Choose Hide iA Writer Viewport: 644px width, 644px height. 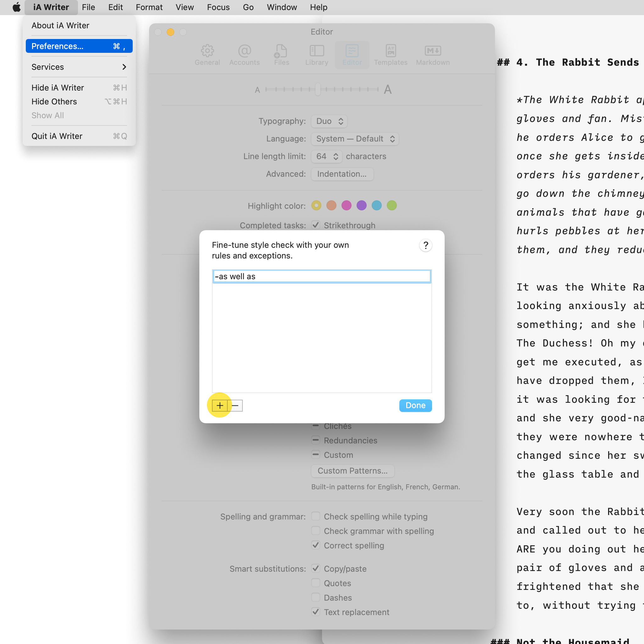click(x=79, y=88)
